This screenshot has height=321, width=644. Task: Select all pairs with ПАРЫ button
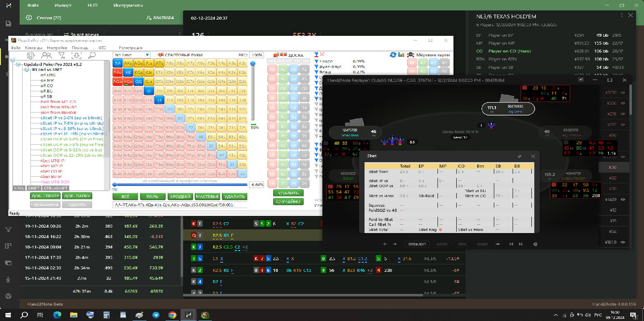[152, 196]
